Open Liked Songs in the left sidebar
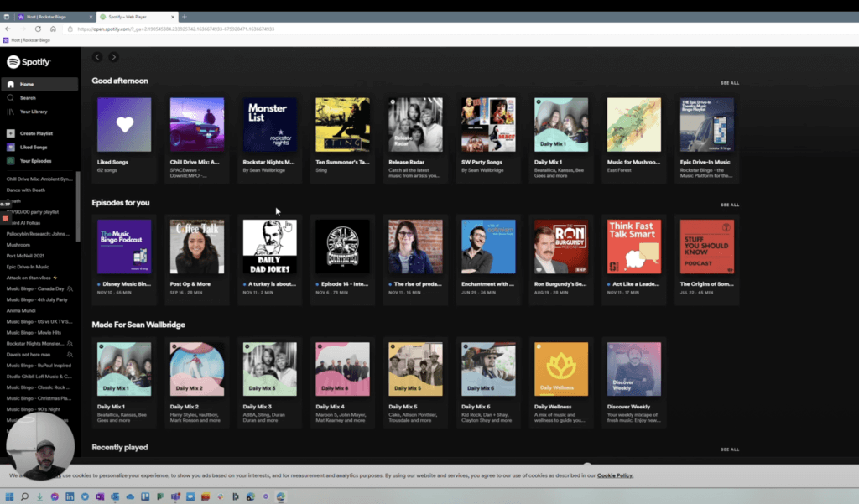This screenshot has width=859, height=504. 28,147
